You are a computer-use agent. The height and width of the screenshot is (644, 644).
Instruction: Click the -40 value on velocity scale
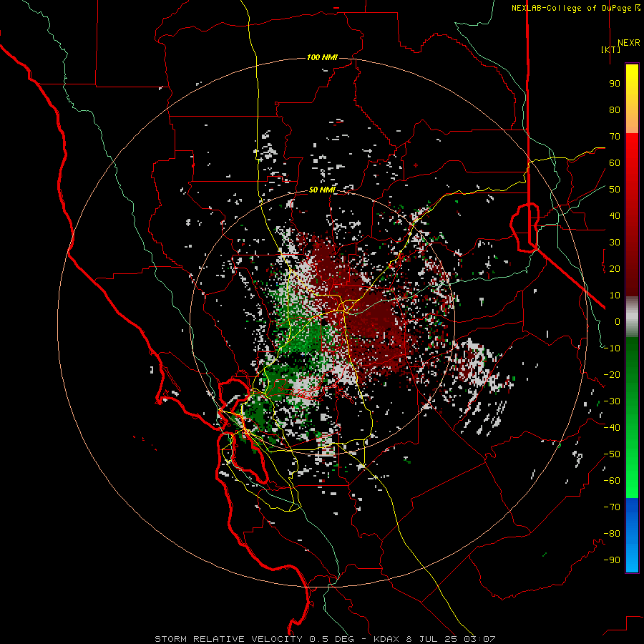(612, 428)
